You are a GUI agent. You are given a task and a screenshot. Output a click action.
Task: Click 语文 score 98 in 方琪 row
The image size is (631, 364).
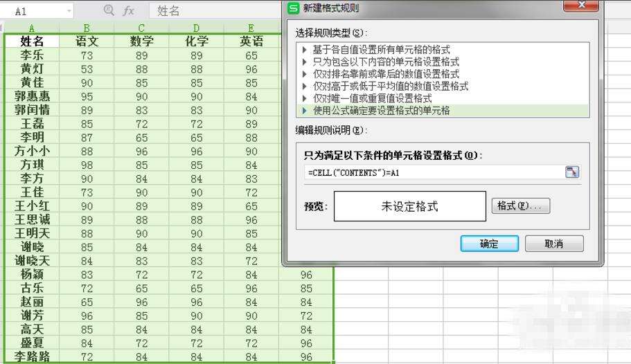coord(87,165)
